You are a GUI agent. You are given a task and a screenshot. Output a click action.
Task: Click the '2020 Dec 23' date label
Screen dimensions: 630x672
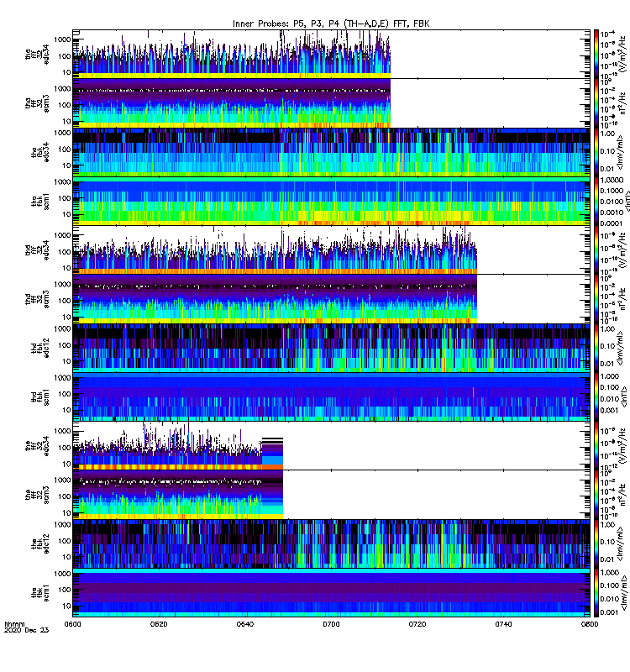pos(27,630)
